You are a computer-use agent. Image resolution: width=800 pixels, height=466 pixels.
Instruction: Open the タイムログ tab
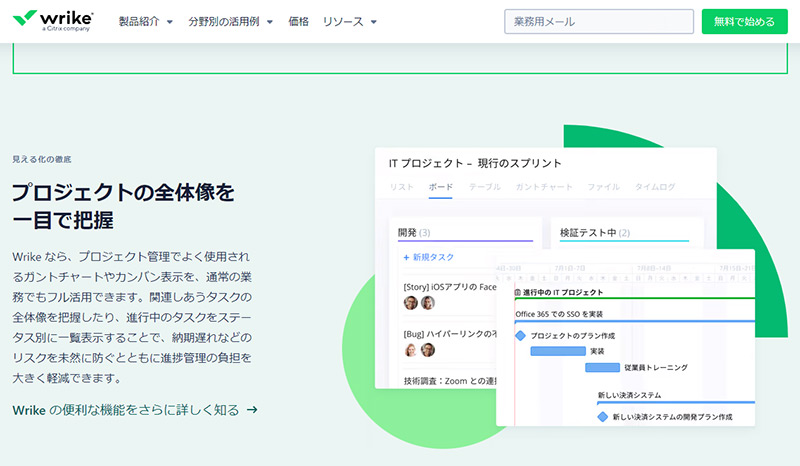655,187
